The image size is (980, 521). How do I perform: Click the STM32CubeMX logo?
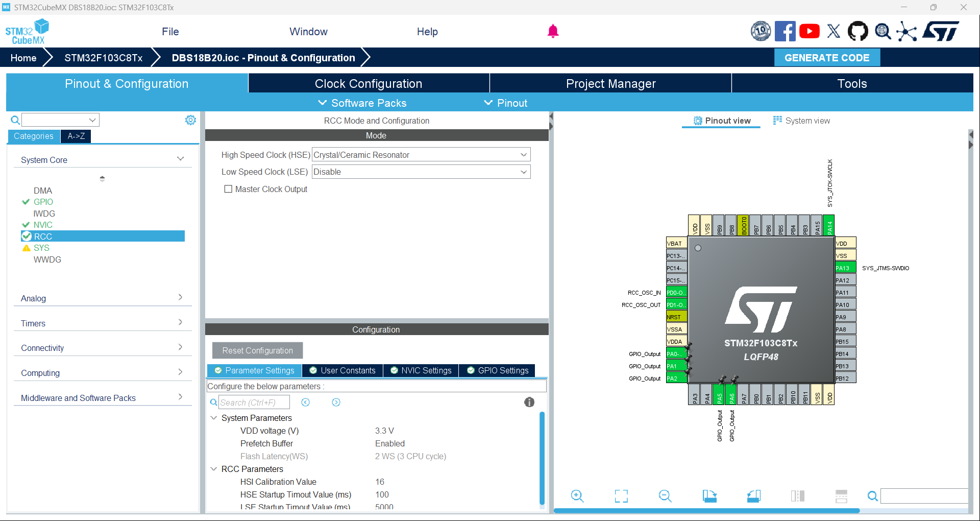[27, 32]
